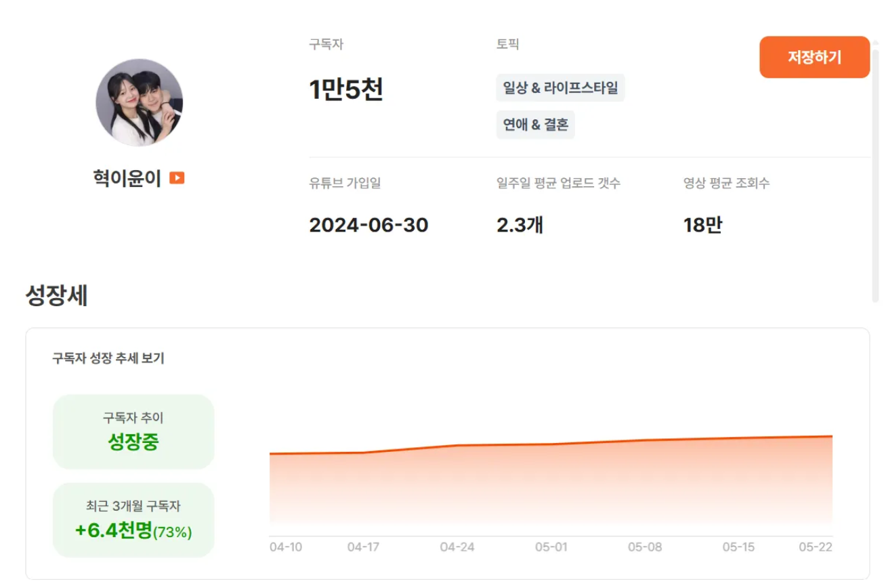The width and height of the screenshot is (886, 588).
Task: Open YouTube icon next to 혁이윤이
Action: point(177,178)
